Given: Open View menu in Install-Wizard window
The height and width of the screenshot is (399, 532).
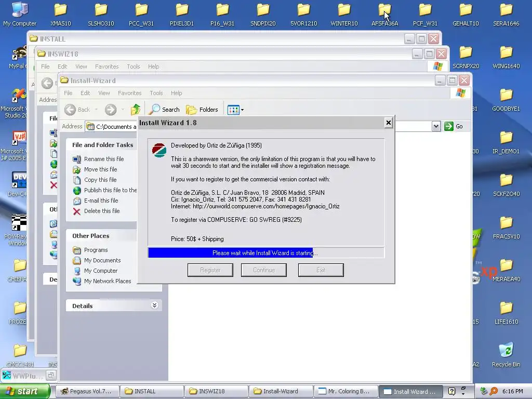Looking at the screenshot, I should point(104,93).
